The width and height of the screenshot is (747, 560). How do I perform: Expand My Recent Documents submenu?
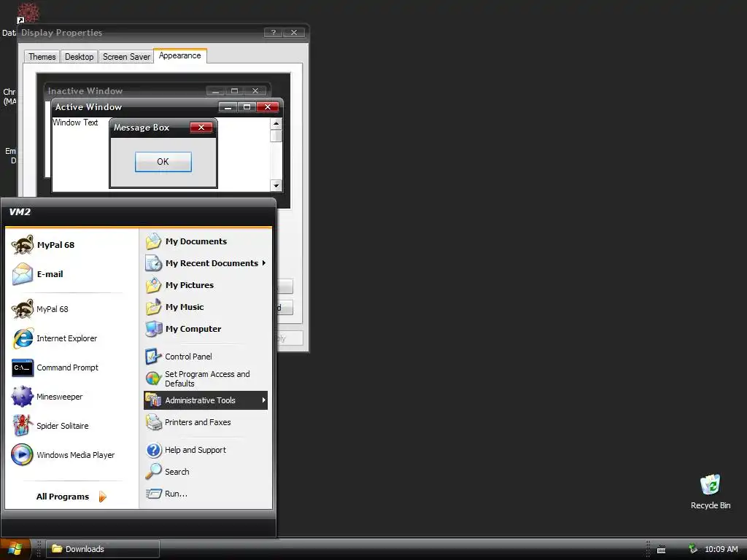[x=205, y=263]
